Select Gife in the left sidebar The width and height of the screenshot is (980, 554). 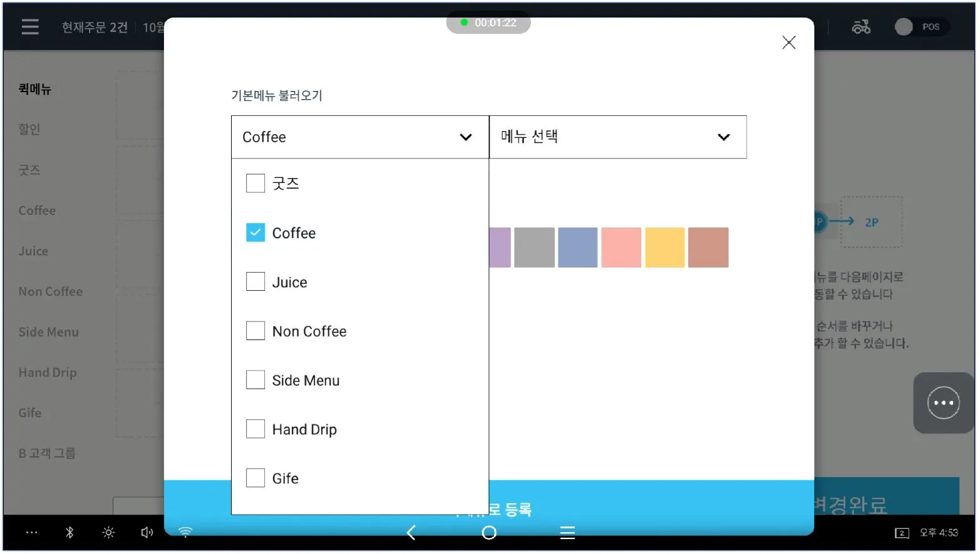pyautogui.click(x=30, y=413)
